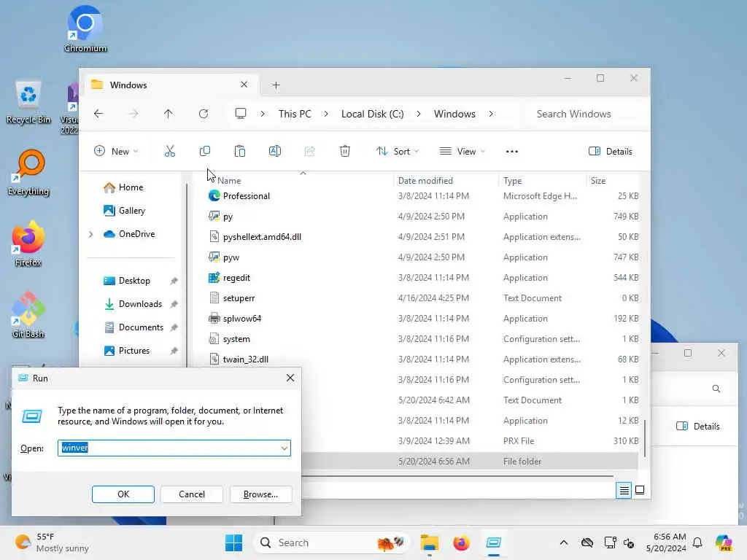This screenshot has height=560, width=747.
Task: Open the View dropdown menu
Action: click(x=462, y=152)
